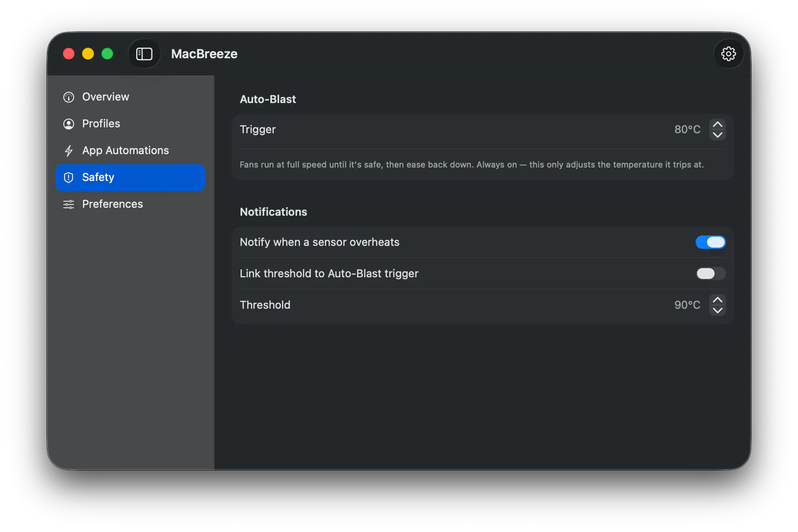Open the settings gear in title bar
The width and height of the screenshot is (798, 532).
pos(728,54)
